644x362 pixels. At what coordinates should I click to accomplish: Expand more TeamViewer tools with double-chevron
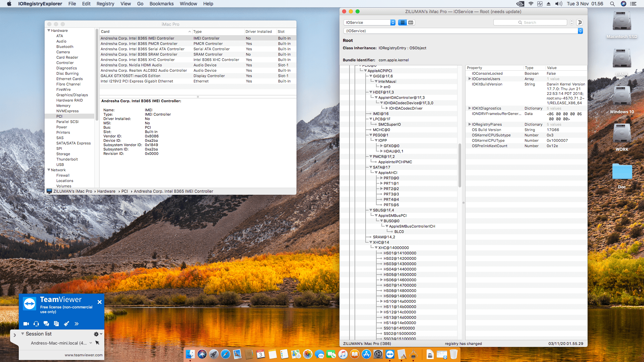pyautogui.click(x=76, y=324)
